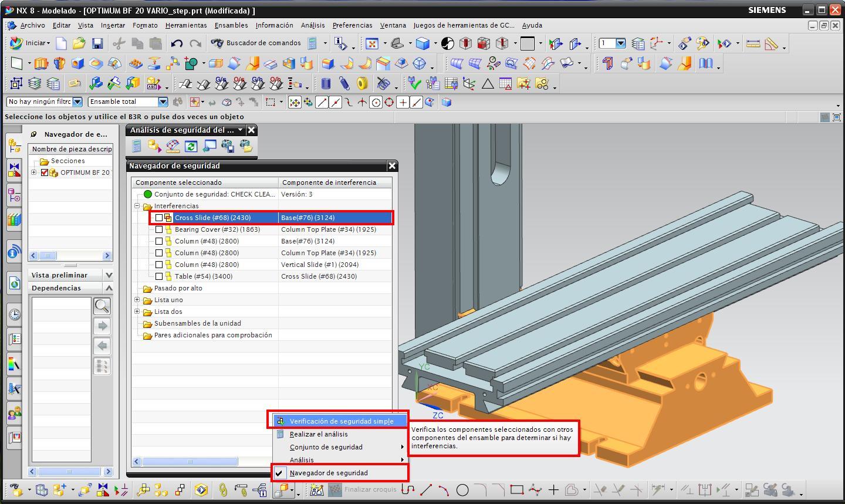Click the Sketch rectangle icon in second toolbar row
Screen dimensions: 845x504
click(16, 64)
